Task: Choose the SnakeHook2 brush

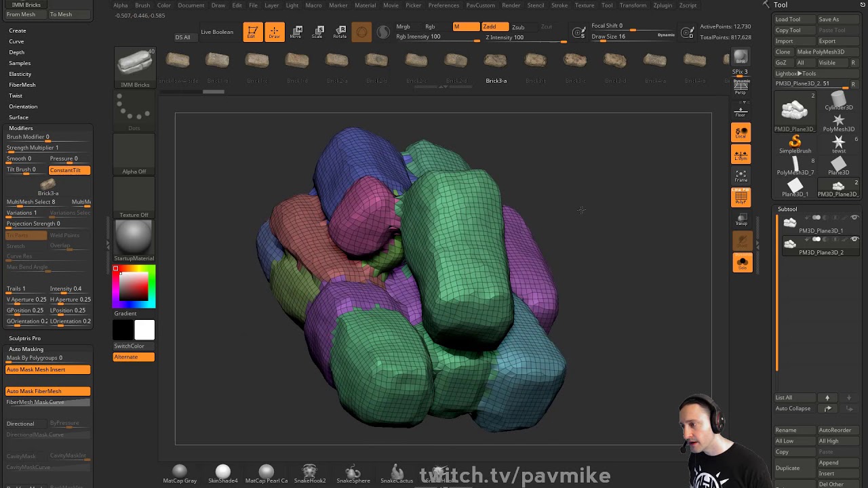Action: point(310,474)
